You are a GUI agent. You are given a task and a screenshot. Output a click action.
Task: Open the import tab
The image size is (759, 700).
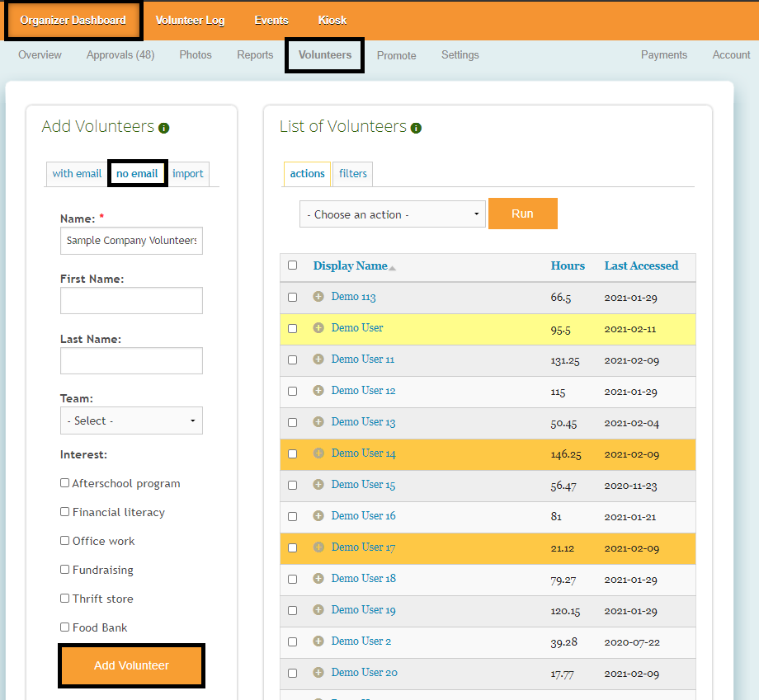click(x=188, y=174)
